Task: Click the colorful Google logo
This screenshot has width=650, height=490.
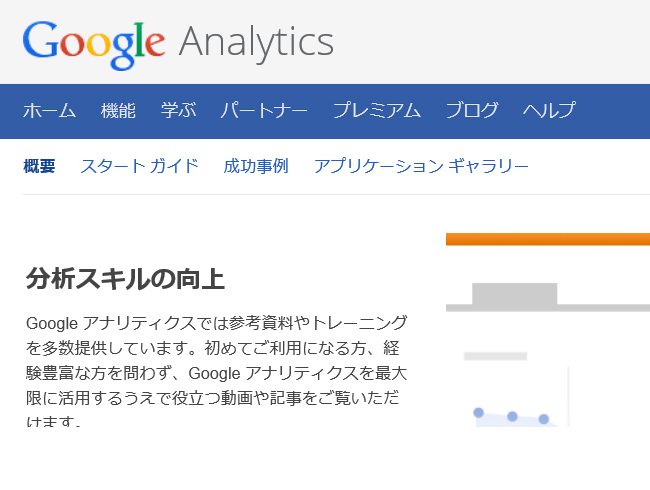Action: point(94,45)
